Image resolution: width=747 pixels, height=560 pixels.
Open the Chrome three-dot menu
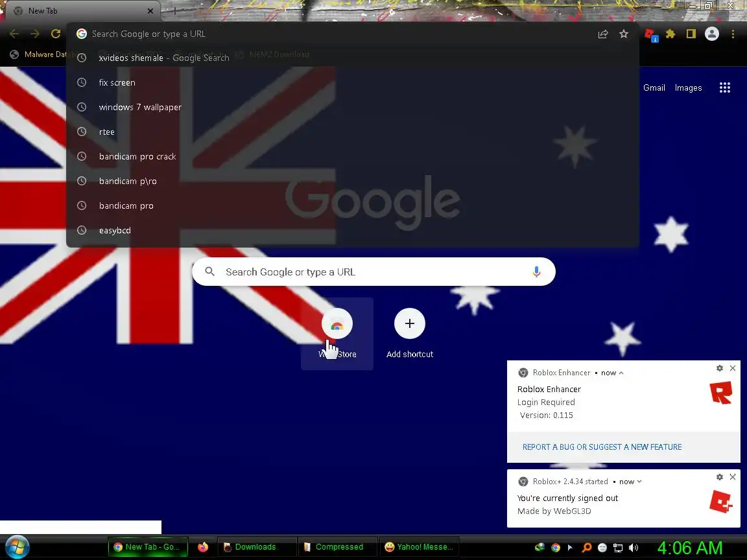click(733, 34)
